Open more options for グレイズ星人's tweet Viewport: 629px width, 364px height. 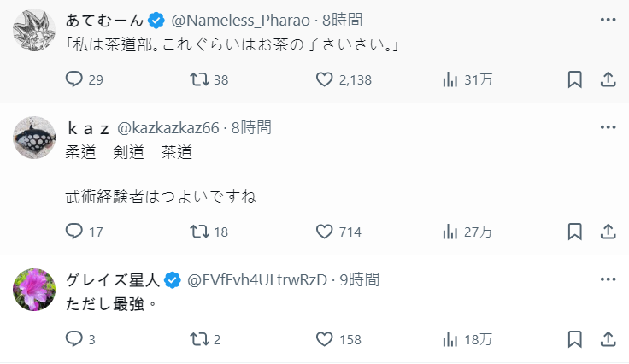tap(608, 279)
